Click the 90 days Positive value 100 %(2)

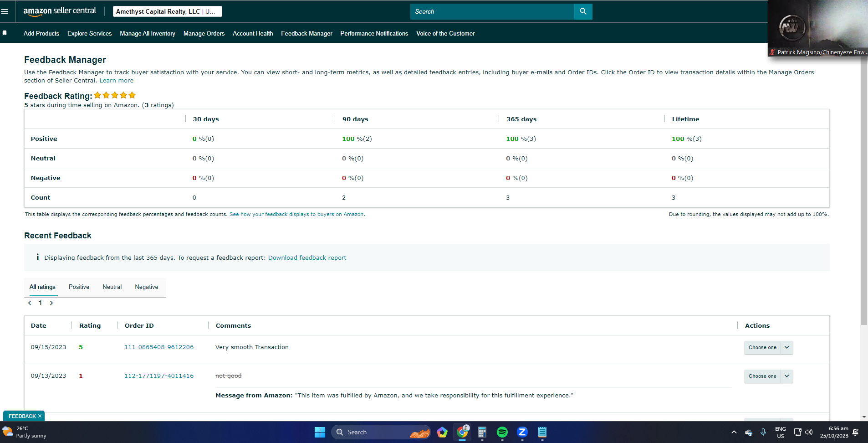click(357, 139)
